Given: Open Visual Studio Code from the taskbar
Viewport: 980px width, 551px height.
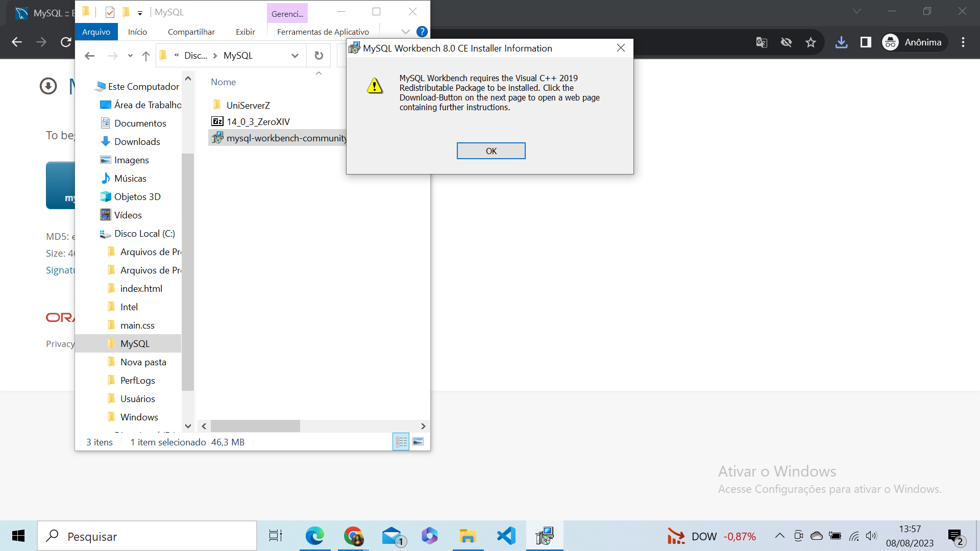Looking at the screenshot, I should [506, 536].
